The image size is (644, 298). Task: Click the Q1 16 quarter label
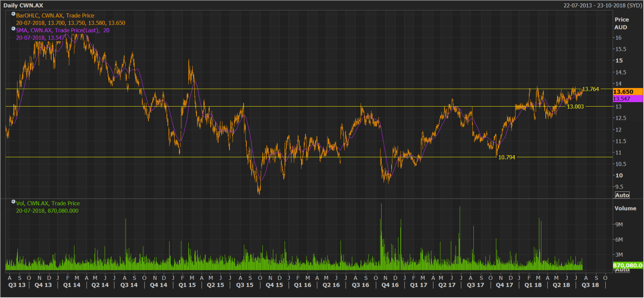(x=303, y=285)
